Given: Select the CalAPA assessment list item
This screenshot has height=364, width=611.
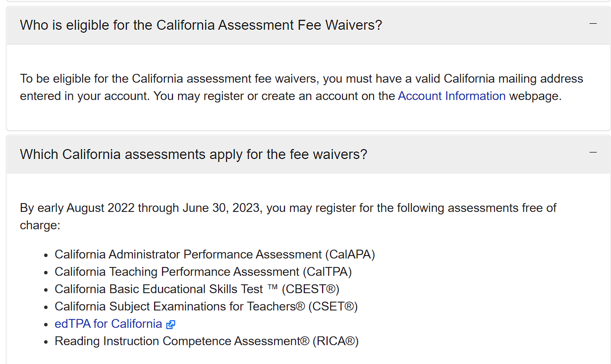Looking at the screenshot, I should pyautogui.click(x=215, y=255).
